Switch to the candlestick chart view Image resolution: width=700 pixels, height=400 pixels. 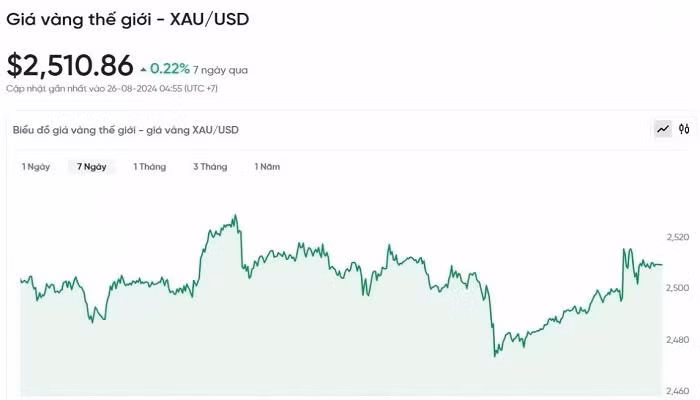684,129
